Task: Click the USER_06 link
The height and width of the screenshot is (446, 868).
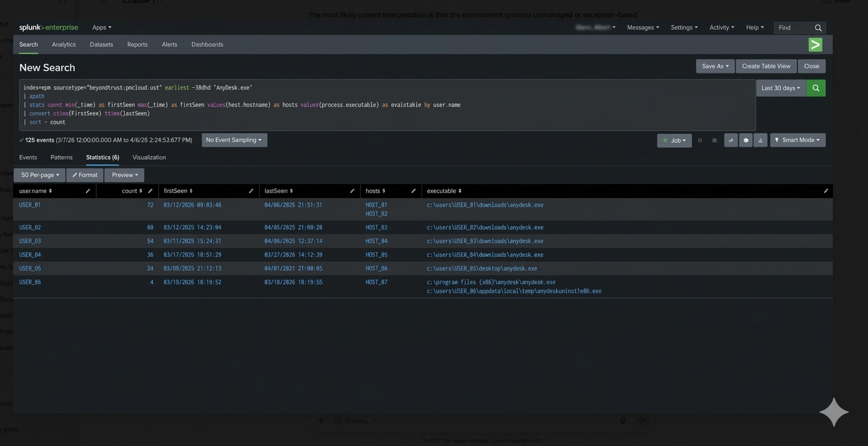Action: [30, 282]
